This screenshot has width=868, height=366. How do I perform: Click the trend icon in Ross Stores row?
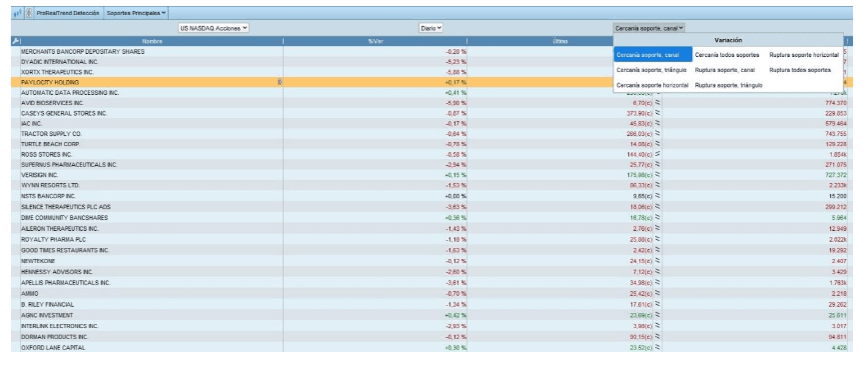(657, 154)
